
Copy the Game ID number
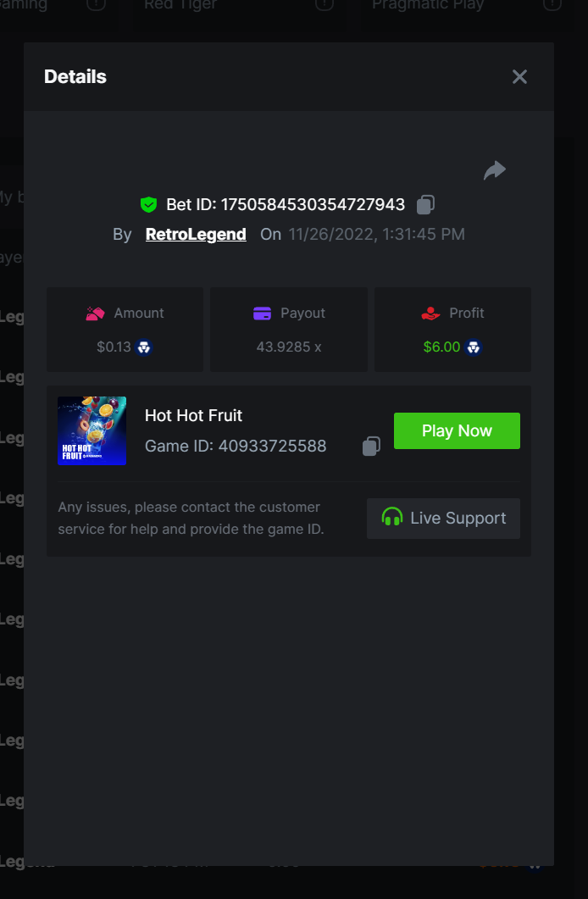371,446
